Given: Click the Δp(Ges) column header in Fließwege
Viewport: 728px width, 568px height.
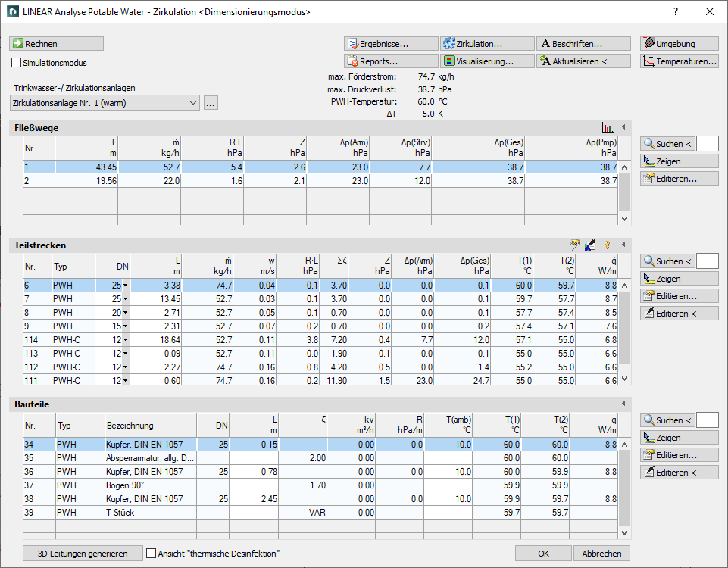Looking at the screenshot, I should click(478, 148).
